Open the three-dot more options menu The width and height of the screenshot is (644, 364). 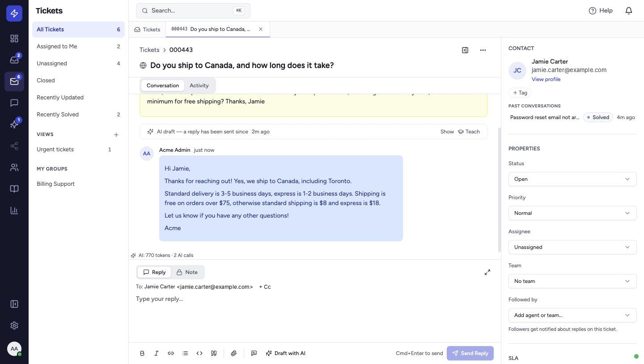tap(483, 50)
